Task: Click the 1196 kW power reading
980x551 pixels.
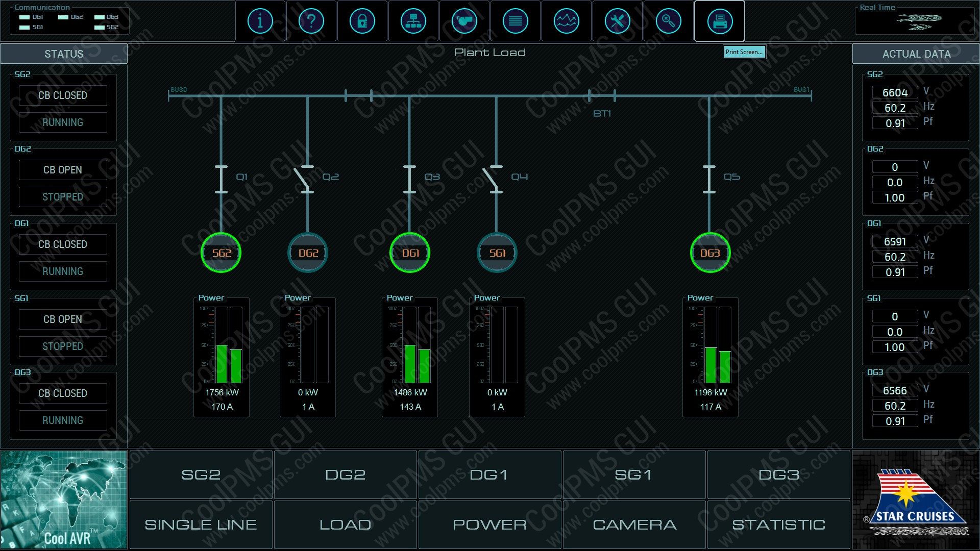Action: [x=710, y=392]
